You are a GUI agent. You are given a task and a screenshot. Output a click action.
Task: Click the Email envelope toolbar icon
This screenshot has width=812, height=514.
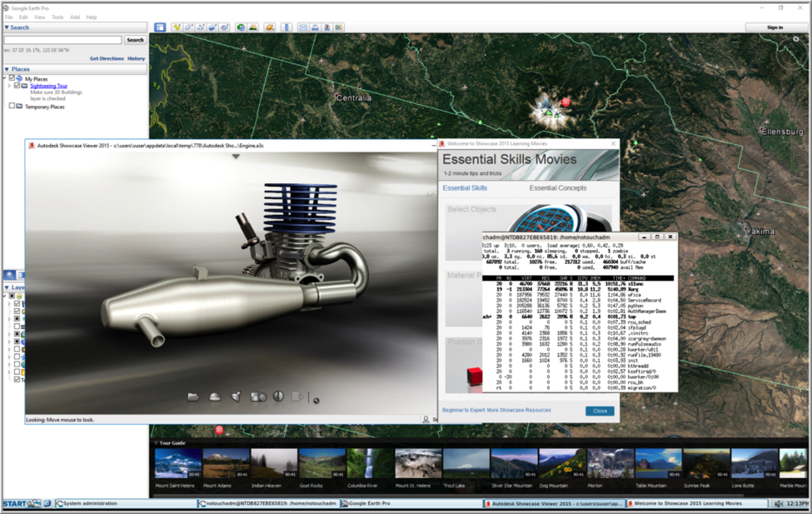(303, 27)
